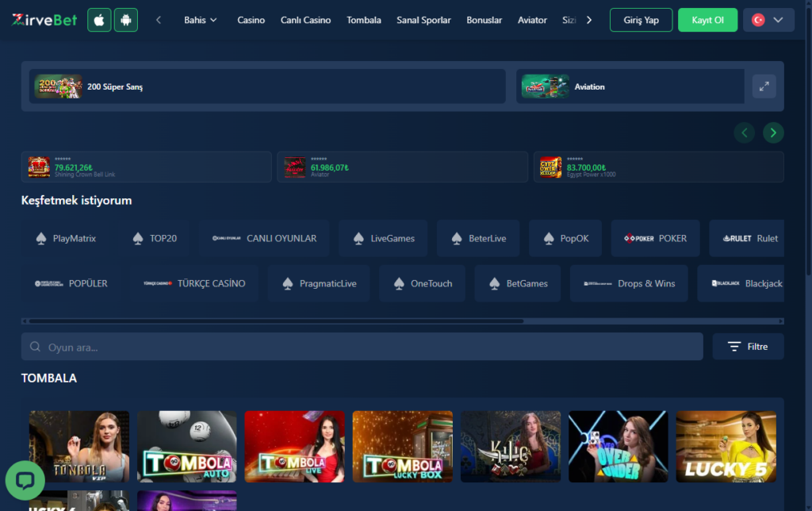The height and width of the screenshot is (511, 812).
Task: Open the live chat support bubble
Action: pos(25,480)
